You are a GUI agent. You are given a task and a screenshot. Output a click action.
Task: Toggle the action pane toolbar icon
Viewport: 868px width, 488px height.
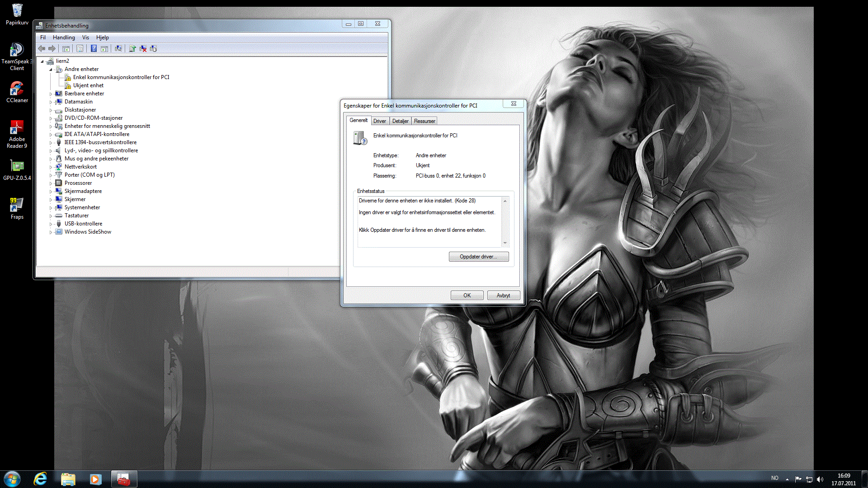pos(104,48)
